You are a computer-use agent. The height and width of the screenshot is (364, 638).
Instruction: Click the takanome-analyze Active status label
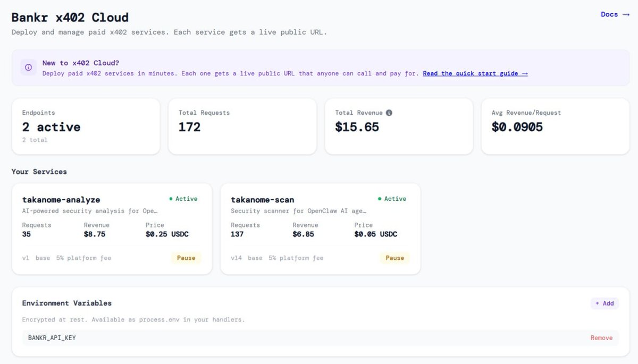tap(186, 199)
